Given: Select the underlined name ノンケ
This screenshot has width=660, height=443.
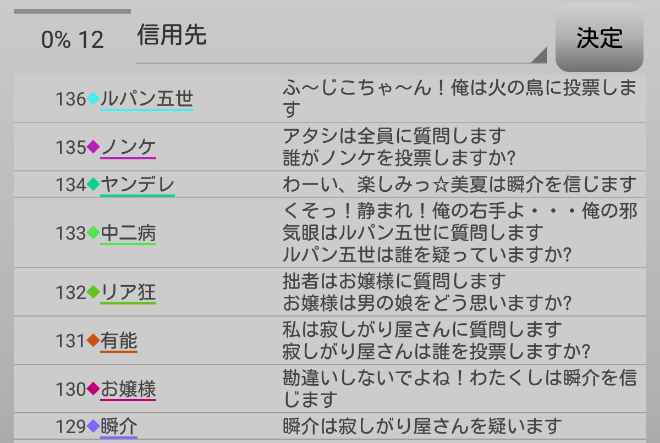Looking at the screenshot, I should coord(128,147).
